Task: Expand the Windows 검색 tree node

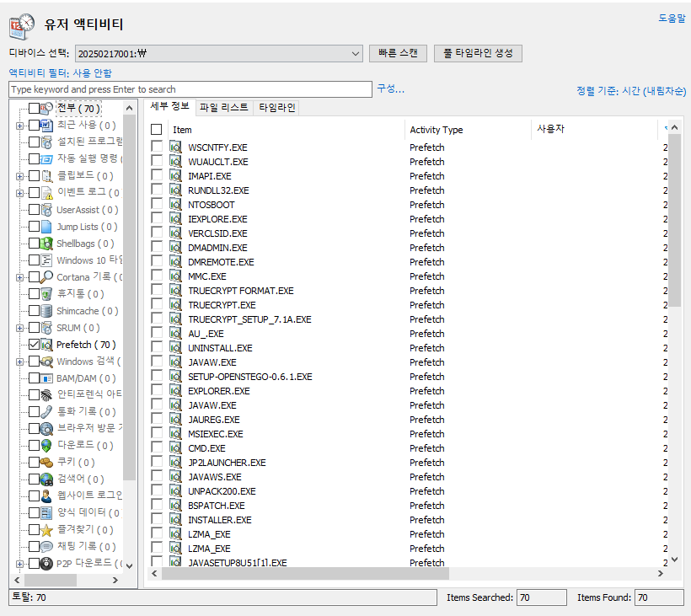Action: 20,362
